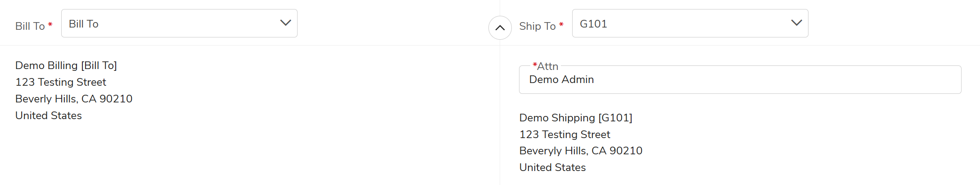This screenshot has height=185, width=980.
Task: Click the red asterisk beside Ship To
Action: pos(561,25)
